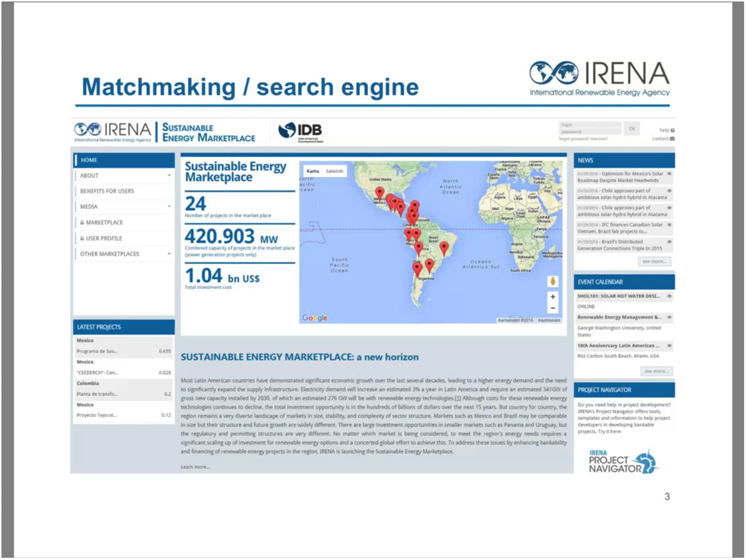Open "CEEDERCH"- Cen... latest project row

point(124,373)
